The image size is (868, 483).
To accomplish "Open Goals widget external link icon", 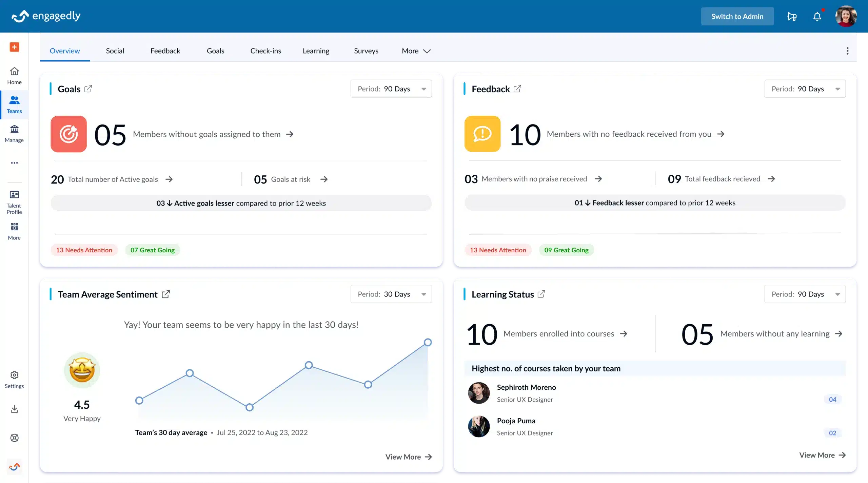I will [x=88, y=89].
